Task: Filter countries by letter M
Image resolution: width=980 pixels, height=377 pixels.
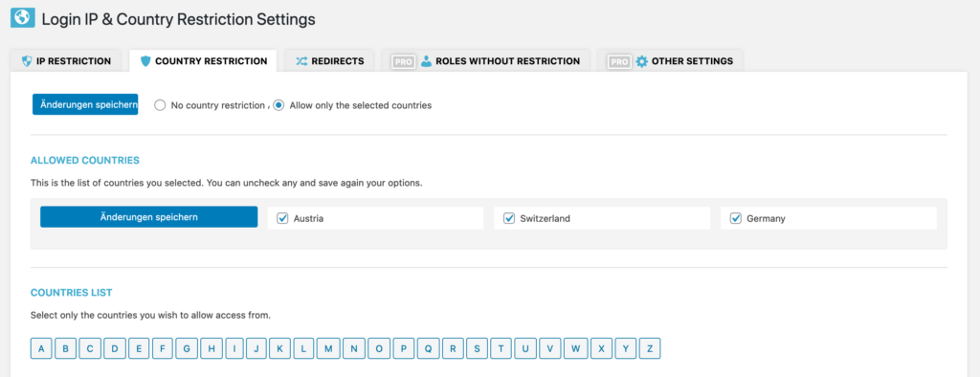Action: point(329,349)
